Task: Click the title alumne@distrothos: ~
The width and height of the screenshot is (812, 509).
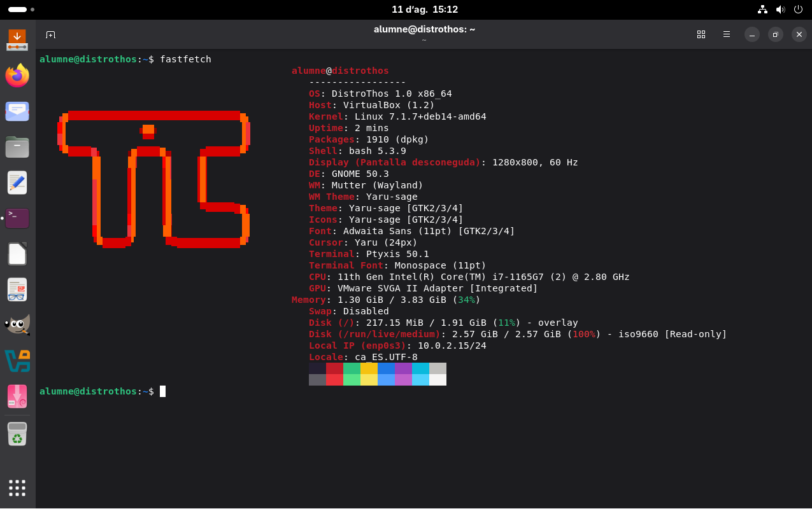Action: [424, 29]
